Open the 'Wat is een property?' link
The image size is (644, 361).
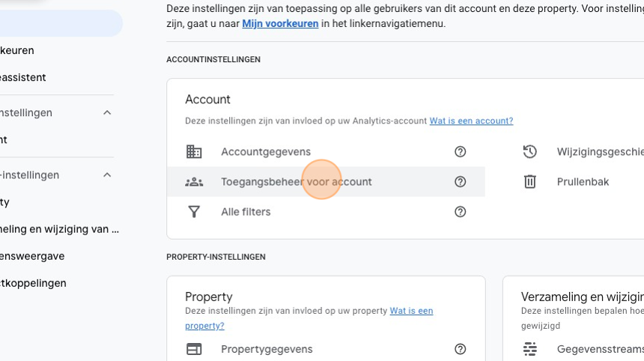(x=411, y=311)
